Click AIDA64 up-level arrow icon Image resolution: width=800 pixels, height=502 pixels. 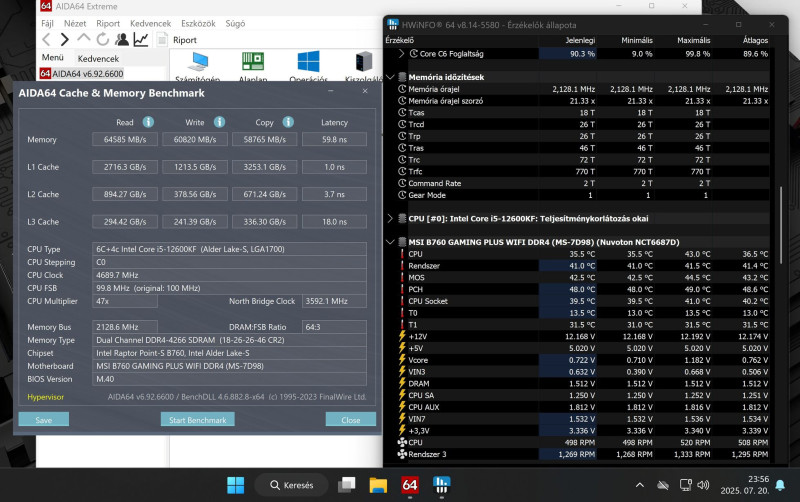coord(83,39)
